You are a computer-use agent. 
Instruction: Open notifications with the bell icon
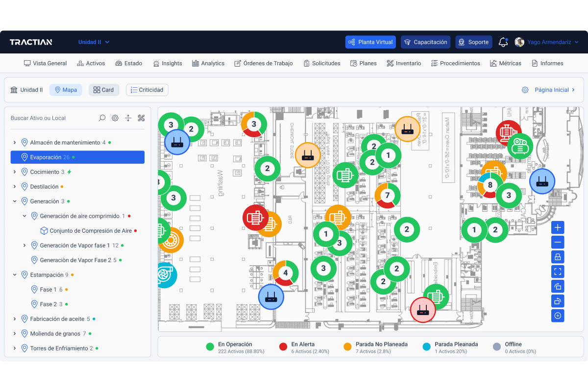[503, 42]
